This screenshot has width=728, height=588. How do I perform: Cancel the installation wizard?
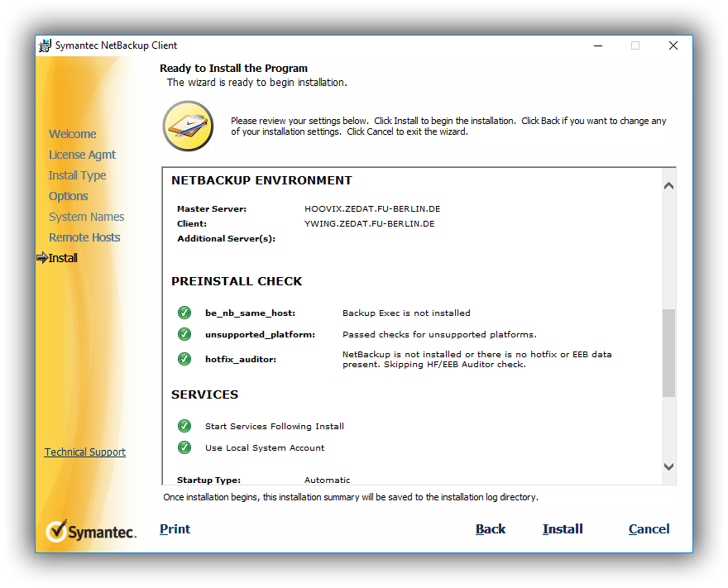click(x=649, y=529)
